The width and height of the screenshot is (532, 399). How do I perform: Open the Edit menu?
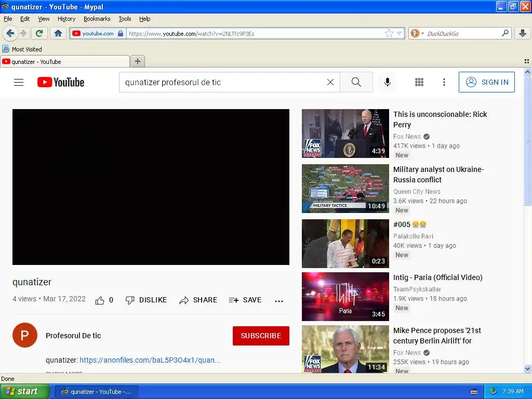coord(25,19)
